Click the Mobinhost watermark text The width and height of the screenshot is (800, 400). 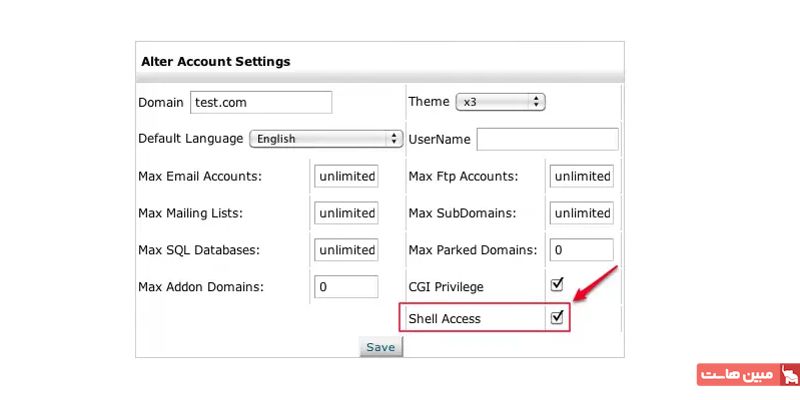click(739, 376)
